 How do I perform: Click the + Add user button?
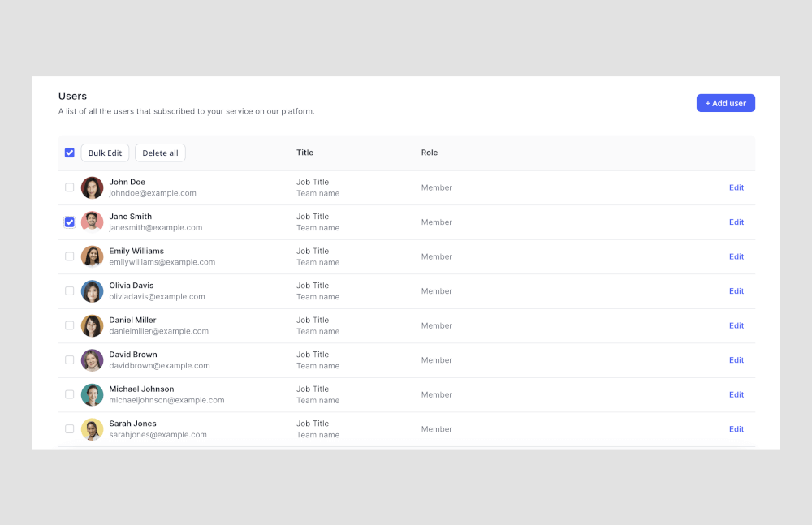(725, 102)
